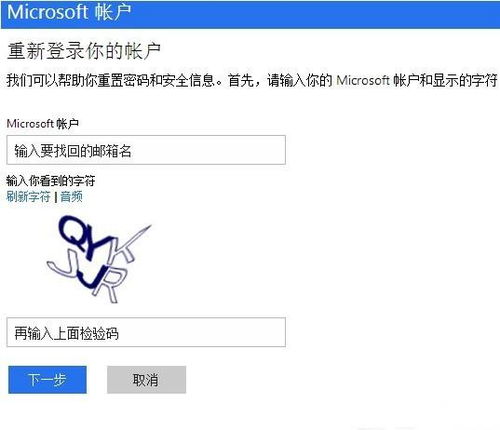Click the 再输入上面检验码 placeholder text
Viewport: 500px width, 430px height.
[x=66, y=333]
